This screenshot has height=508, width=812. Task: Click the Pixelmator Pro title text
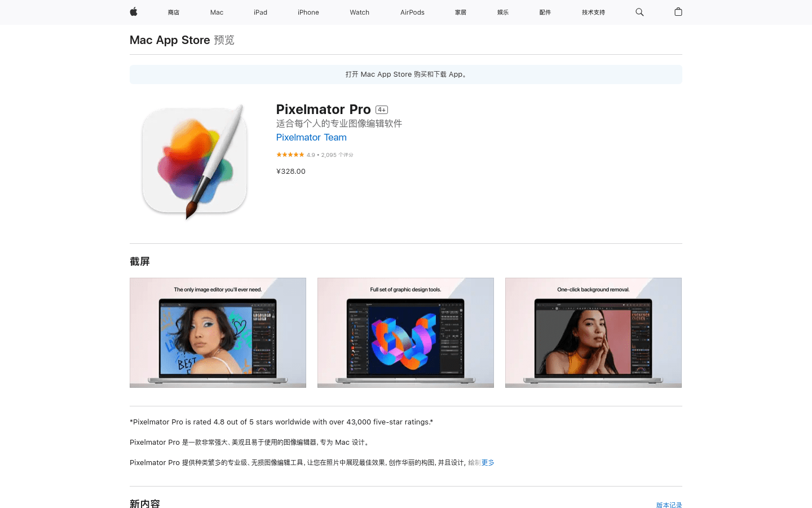coord(324,110)
